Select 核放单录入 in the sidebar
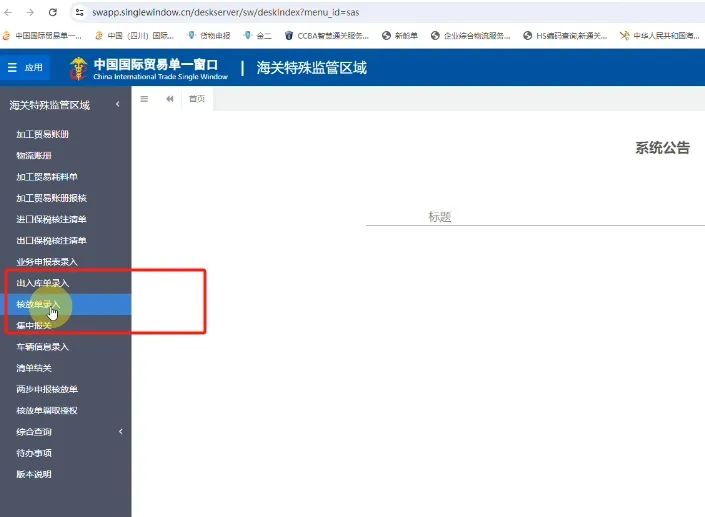The height and width of the screenshot is (517, 705). [x=40, y=304]
